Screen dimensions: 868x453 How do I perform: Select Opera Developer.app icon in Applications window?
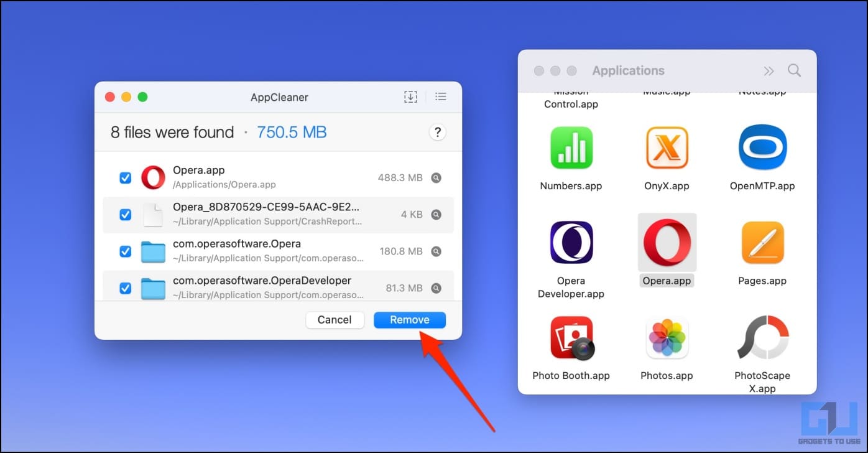pyautogui.click(x=571, y=242)
